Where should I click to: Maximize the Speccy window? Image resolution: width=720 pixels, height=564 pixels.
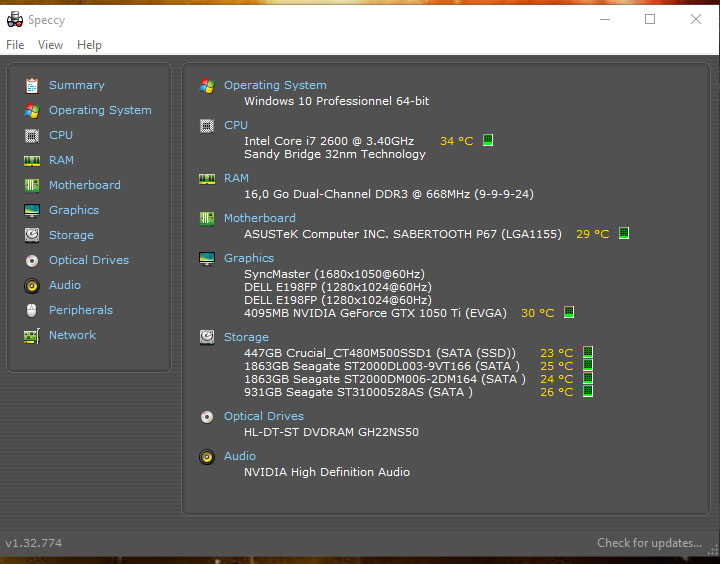pyautogui.click(x=650, y=19)
